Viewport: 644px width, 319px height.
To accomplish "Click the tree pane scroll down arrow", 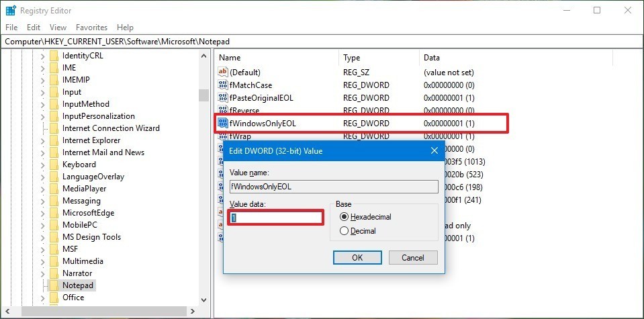I will coord(204,300).
